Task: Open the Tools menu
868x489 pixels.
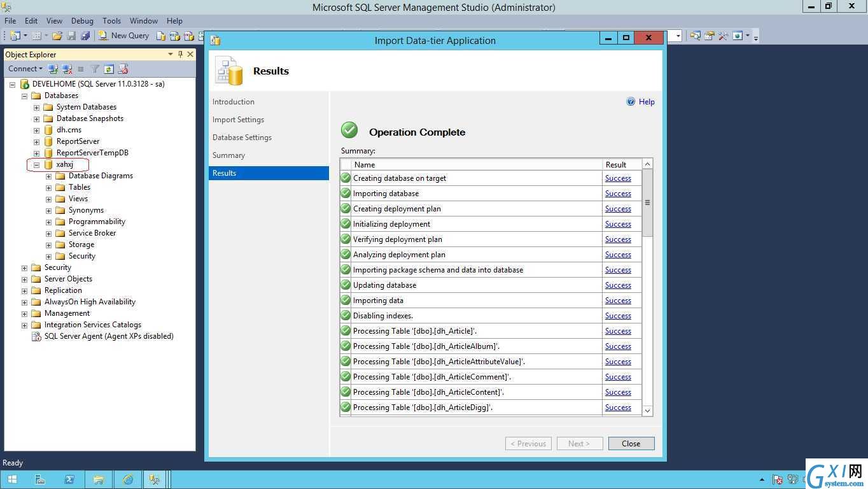Action: [111, 21]
